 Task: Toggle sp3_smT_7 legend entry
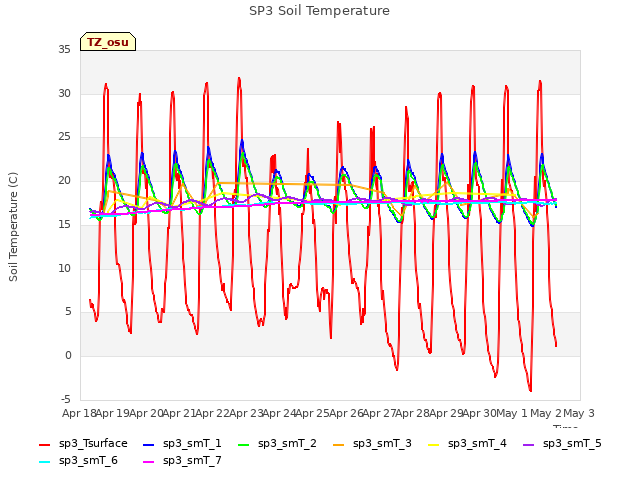182,461
